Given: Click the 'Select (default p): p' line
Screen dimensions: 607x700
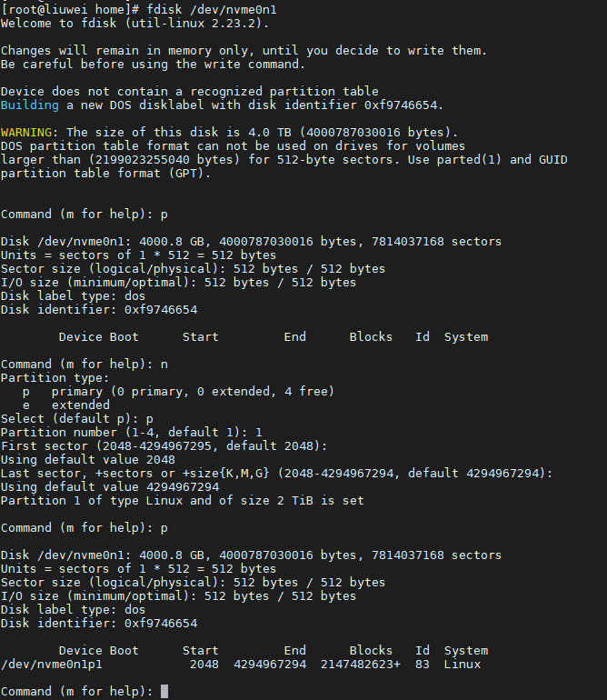Looking at the screenshot, I should 77,419.
